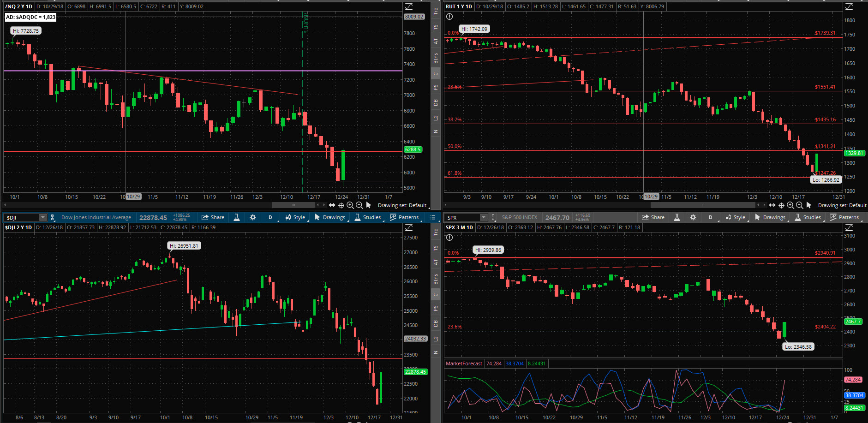Viewport: 868px width, 423px height.
Task: Activate crosshair tool in /NQ chart toolbar
Action: pyautogui.click(x=341, y=205)
